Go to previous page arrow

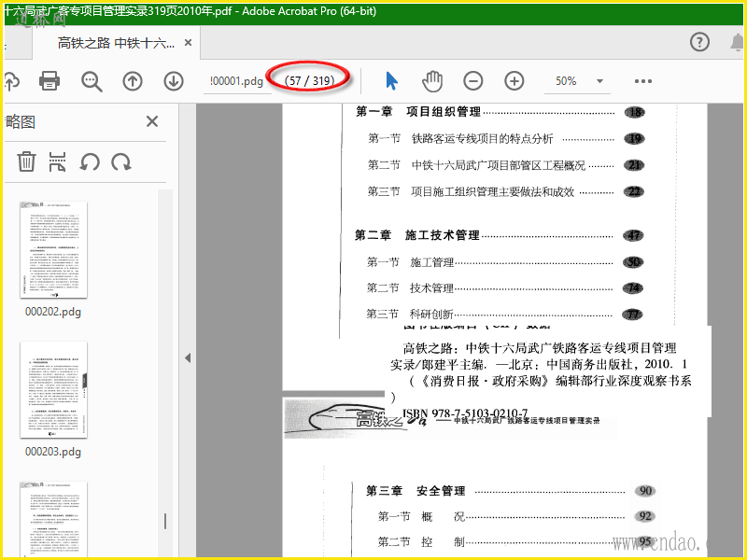133,81
